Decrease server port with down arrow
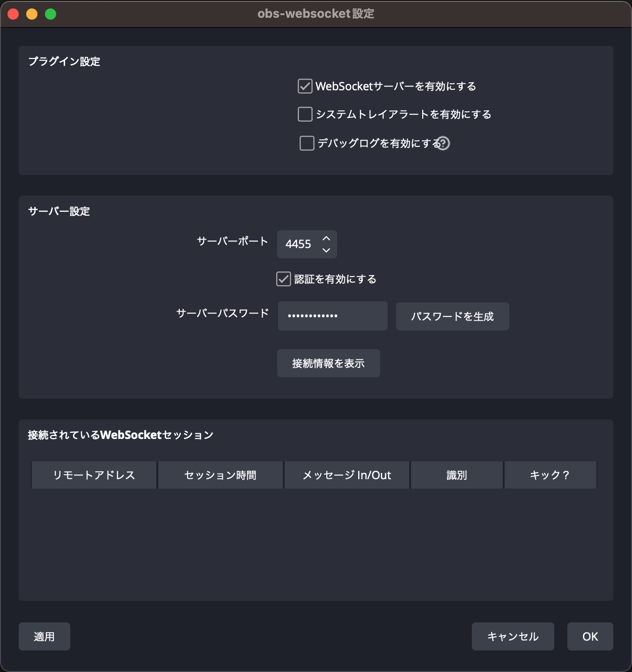632x672 pixels. [x=326, y=250]
